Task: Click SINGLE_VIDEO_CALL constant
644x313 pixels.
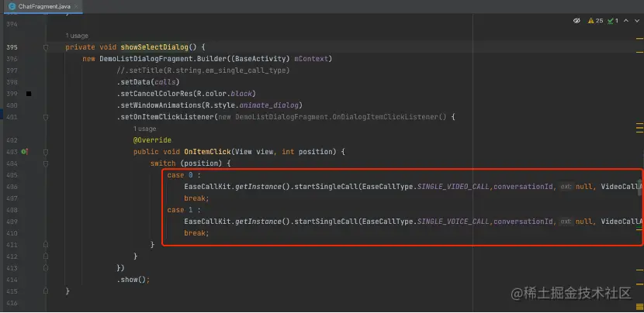Action: [x=453, y=187]
